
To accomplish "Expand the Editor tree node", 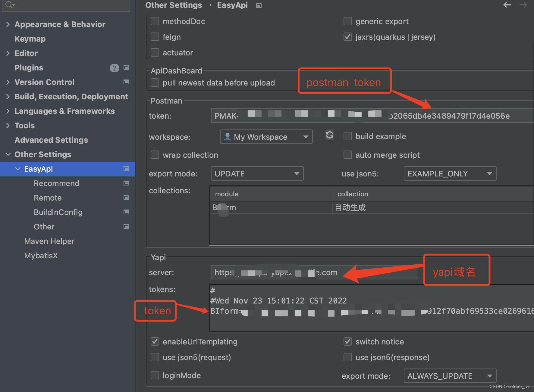I will [8, 53].
